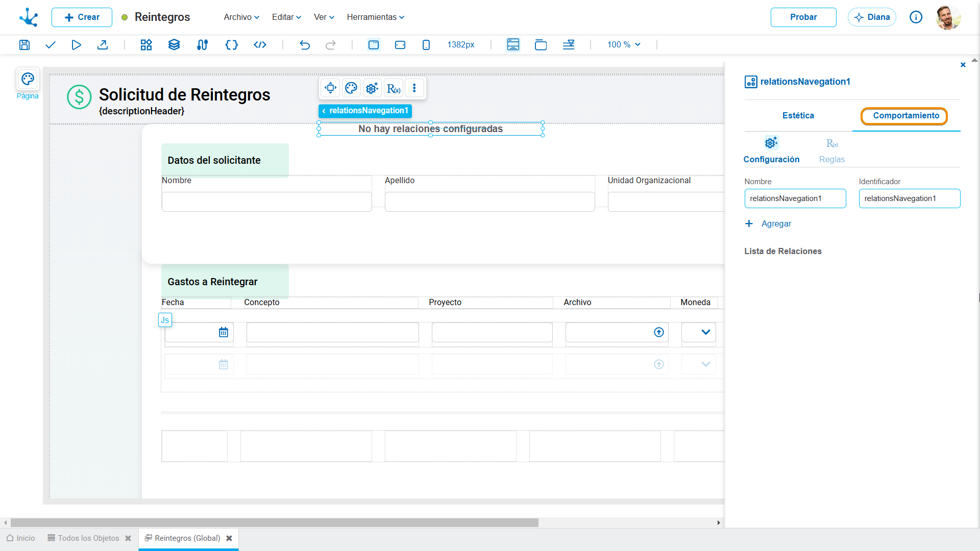Switch to the Estética tab
Viewport: 980px width, 551px height.
798,115
